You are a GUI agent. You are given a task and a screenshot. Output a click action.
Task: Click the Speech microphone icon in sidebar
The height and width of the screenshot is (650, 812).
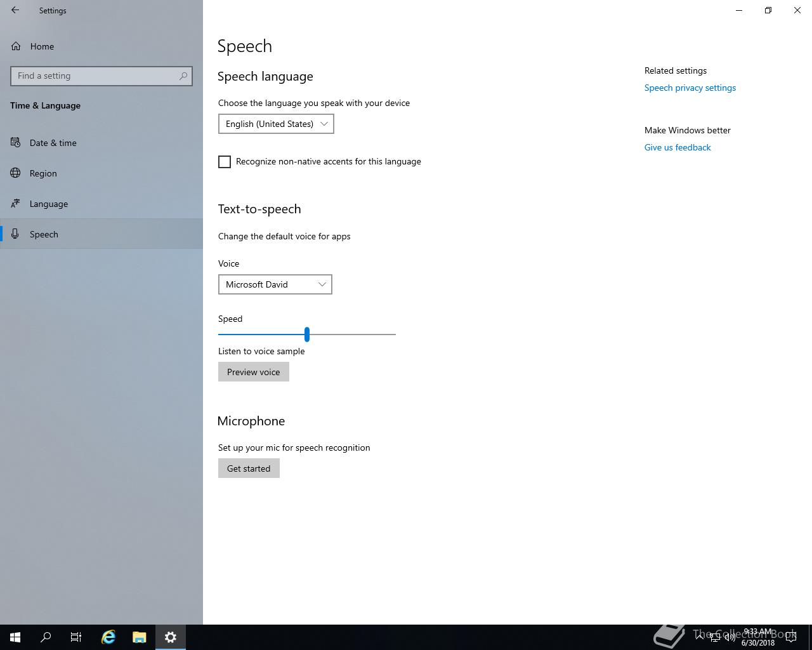[16, 234]
